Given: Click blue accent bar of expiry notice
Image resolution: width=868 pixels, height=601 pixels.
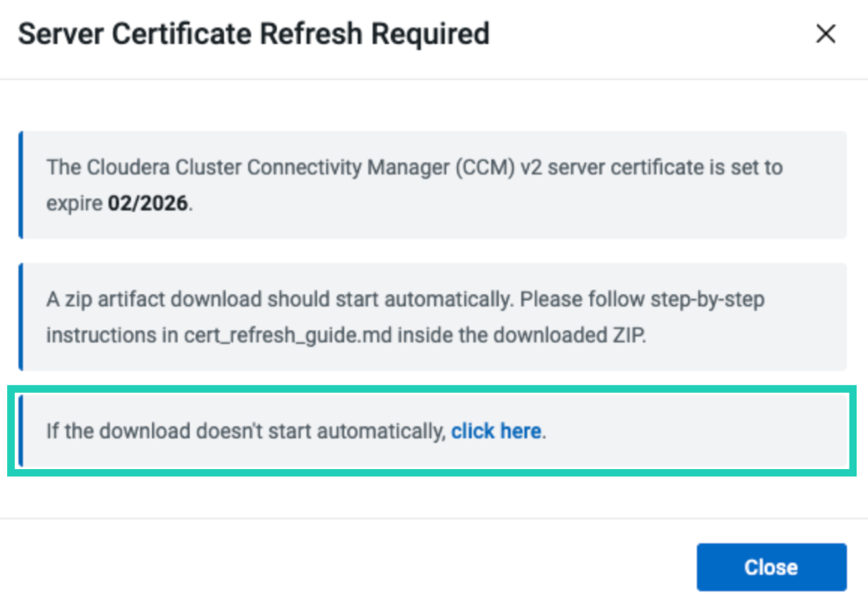Looking at the screenshot, I should pos(20,185).
